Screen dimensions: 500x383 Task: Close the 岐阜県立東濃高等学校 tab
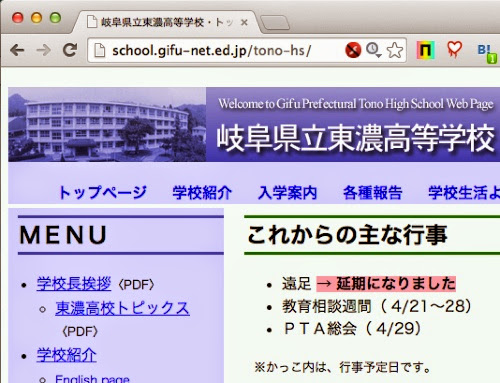244,22
